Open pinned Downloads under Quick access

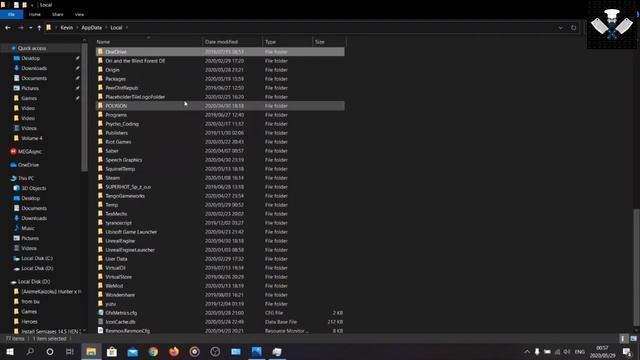click(x=34, y=68)
